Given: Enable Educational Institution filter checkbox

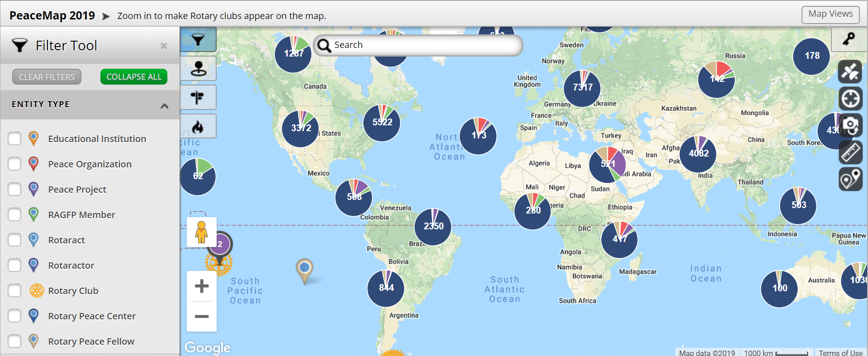Looking at the screenshot, I should coord(15,139).
